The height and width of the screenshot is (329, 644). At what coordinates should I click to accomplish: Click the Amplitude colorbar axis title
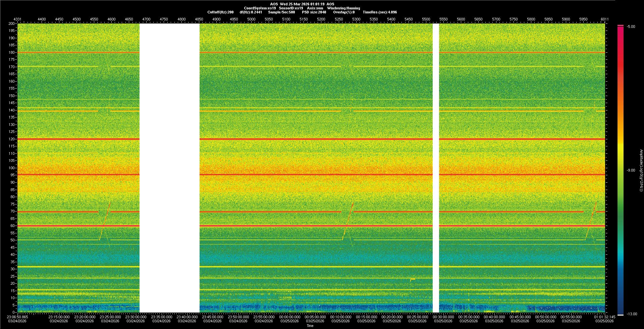pos(641,170)
